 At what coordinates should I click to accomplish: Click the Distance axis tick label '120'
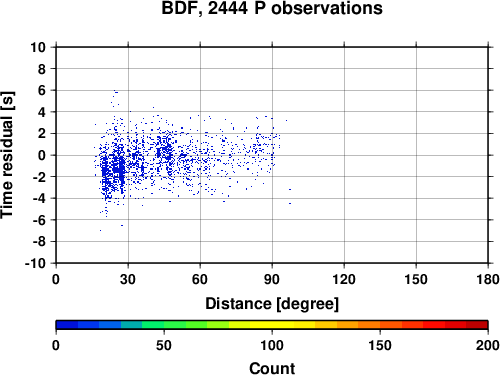[344, 279]
